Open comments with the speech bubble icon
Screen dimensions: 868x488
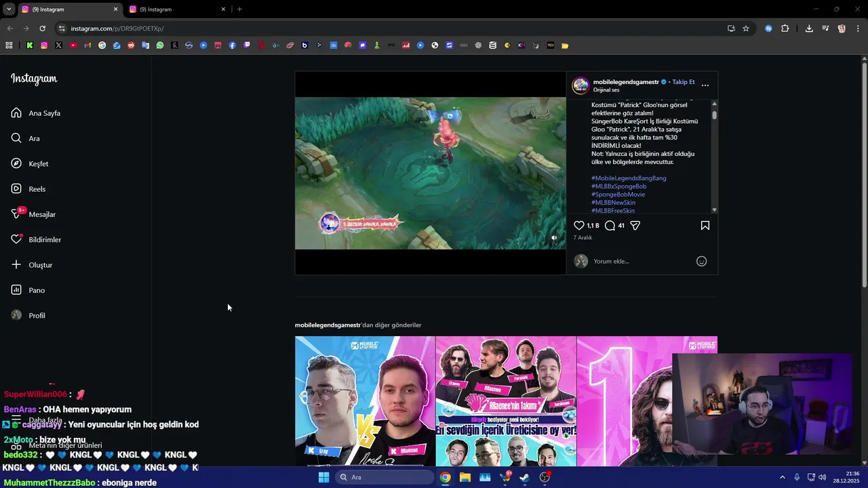click(x=610, y=226)
